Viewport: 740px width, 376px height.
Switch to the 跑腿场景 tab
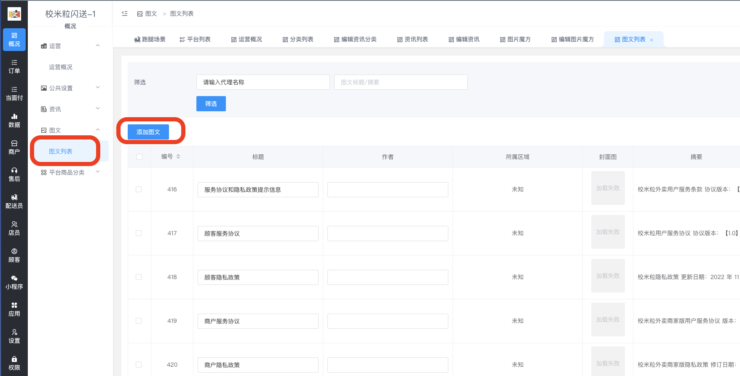coord(150,40)
